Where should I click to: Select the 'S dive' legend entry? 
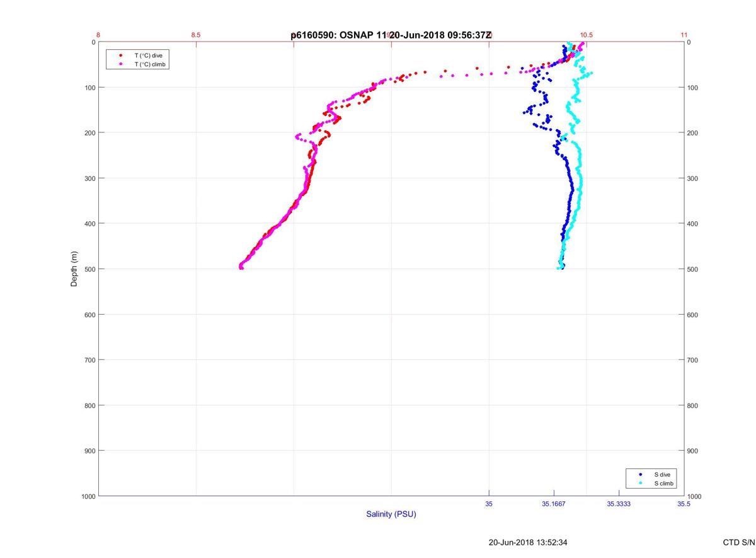[x=662, y=474]
